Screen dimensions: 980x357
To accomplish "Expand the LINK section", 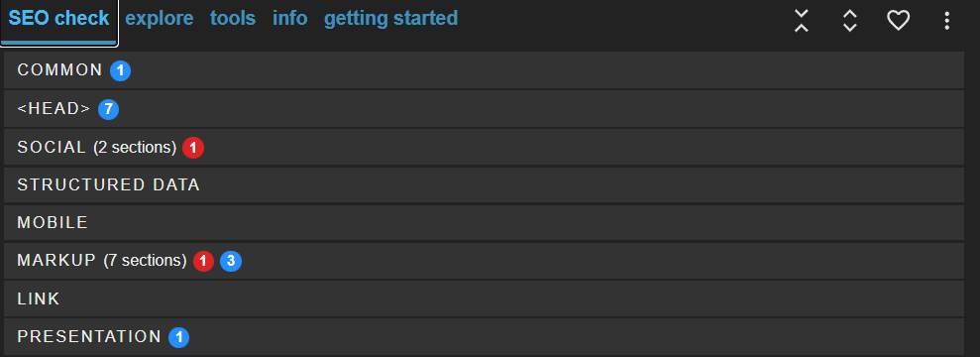I will 484,298.
